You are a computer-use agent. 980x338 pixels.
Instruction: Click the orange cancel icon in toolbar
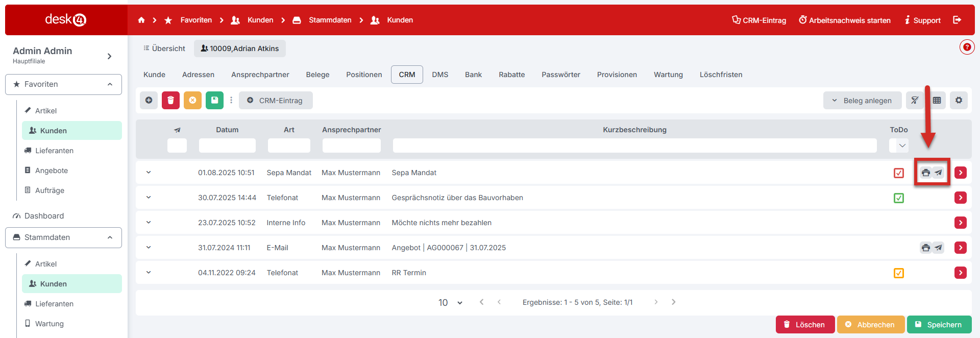192,101
